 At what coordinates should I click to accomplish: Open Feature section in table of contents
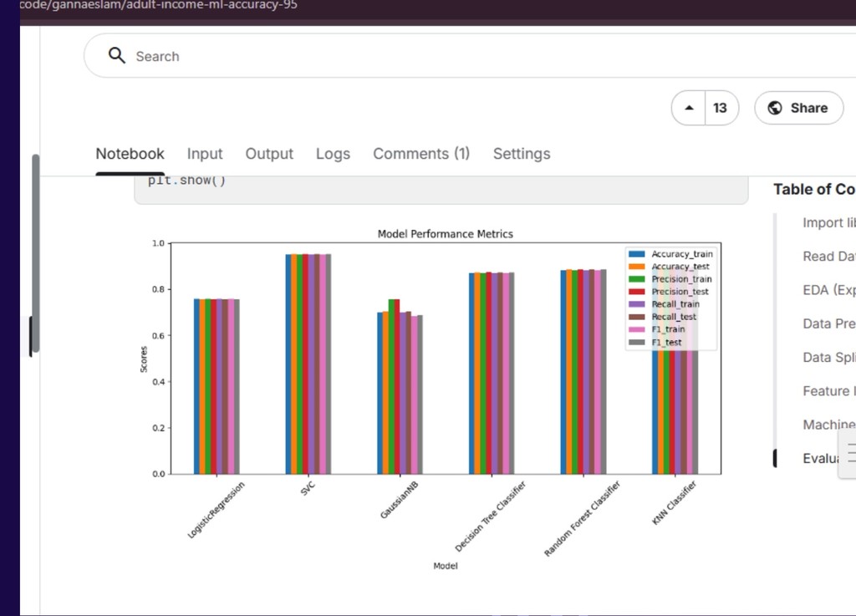[x=828, y=391]
